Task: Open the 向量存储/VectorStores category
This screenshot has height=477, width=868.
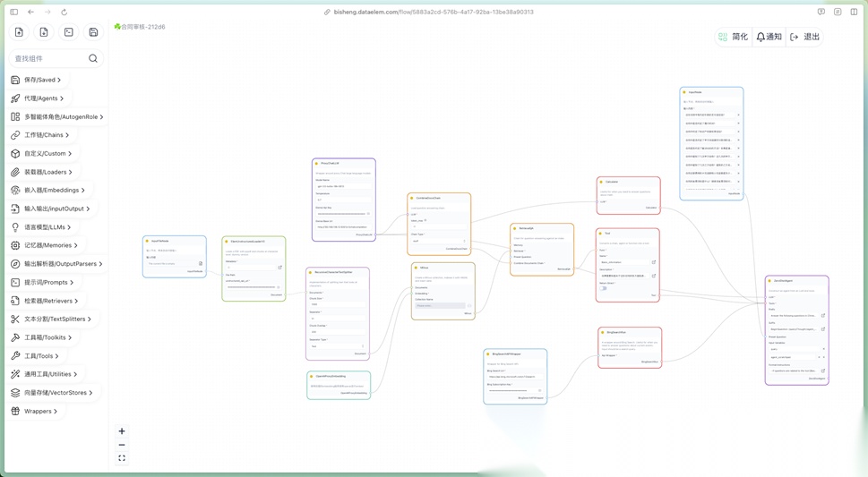Action: point(52,392)
